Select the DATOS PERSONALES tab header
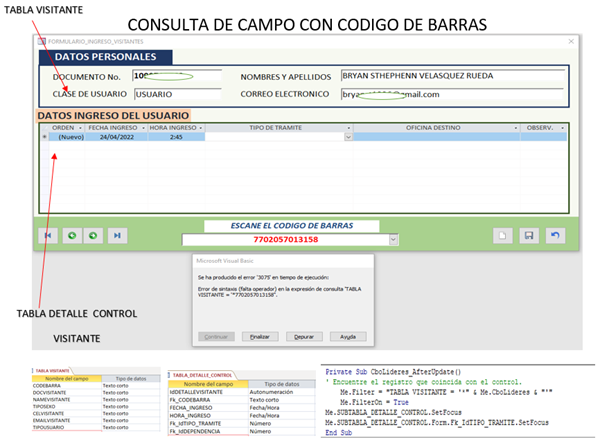This screenshot has height=441, width=600. click(x=105, y=57)
